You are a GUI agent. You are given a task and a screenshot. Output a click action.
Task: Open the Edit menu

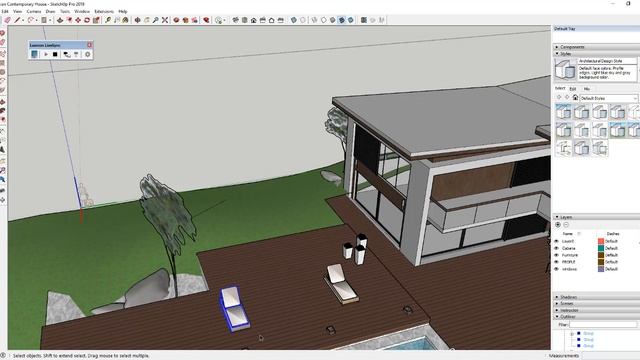(x=4, y=11)
